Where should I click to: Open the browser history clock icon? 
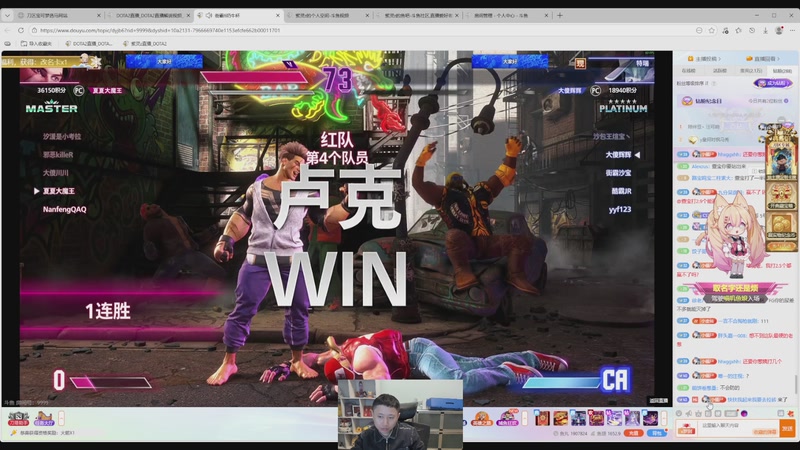point(752,31)
